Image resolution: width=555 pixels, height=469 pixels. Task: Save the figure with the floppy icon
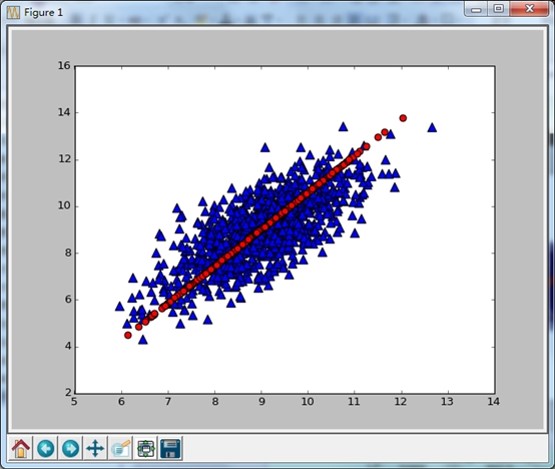click(170, 448)
